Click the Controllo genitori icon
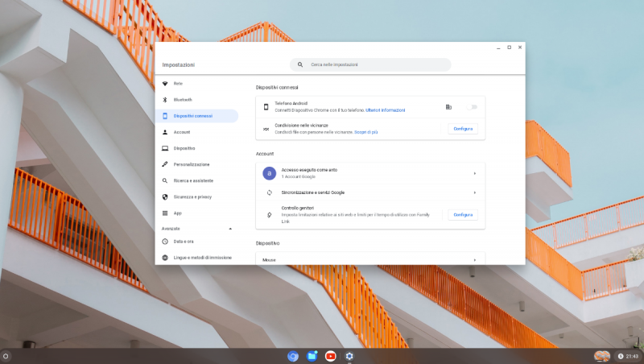This screenshot has width=644, height=364. [x=269, y=215]
